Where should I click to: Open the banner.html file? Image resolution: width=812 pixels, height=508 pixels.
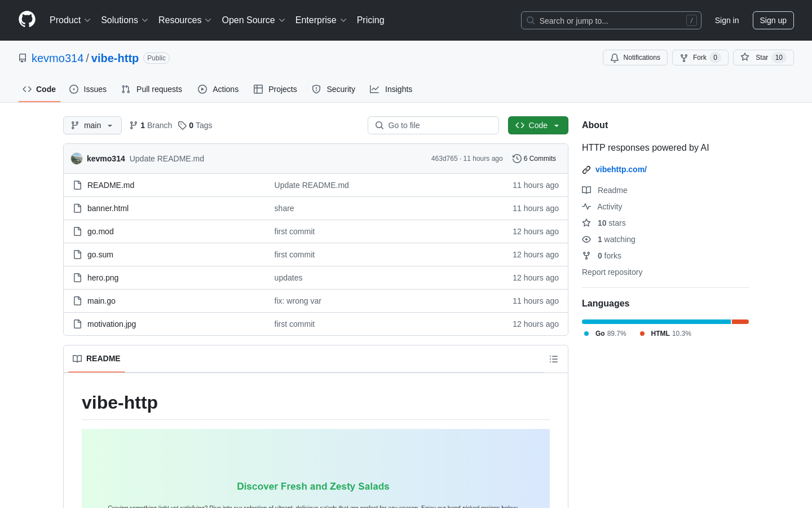click(108, 208)
